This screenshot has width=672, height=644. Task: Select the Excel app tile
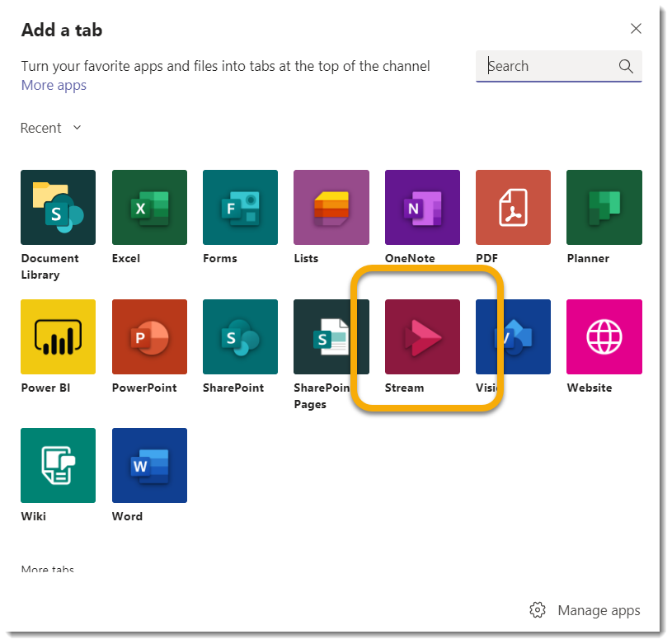[x=149, y=207]
